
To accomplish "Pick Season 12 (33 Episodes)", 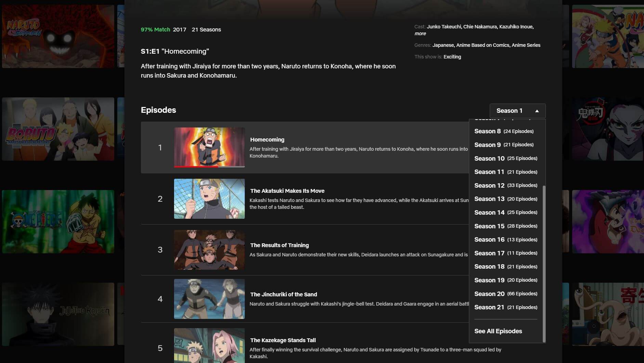I will (x=505, y=186).
